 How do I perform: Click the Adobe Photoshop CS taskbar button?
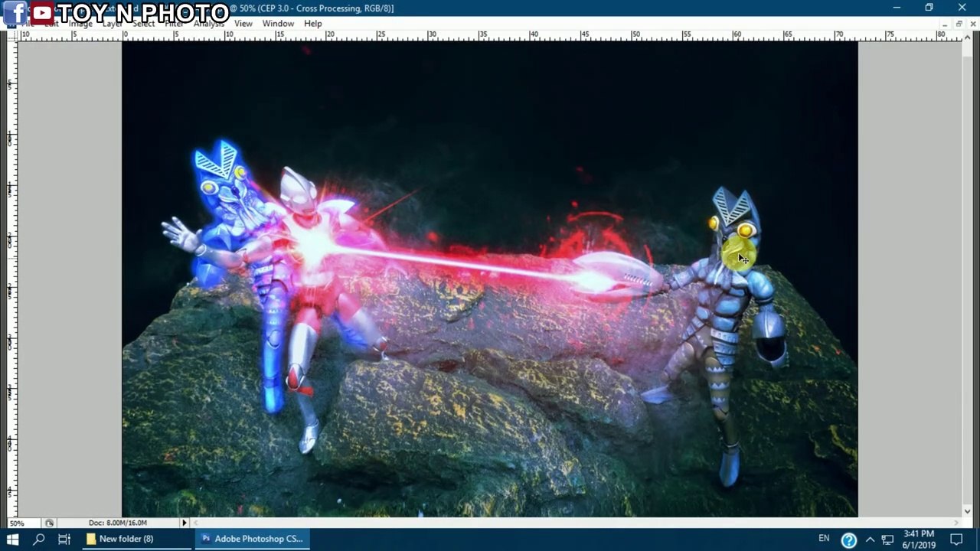(251, 539)
